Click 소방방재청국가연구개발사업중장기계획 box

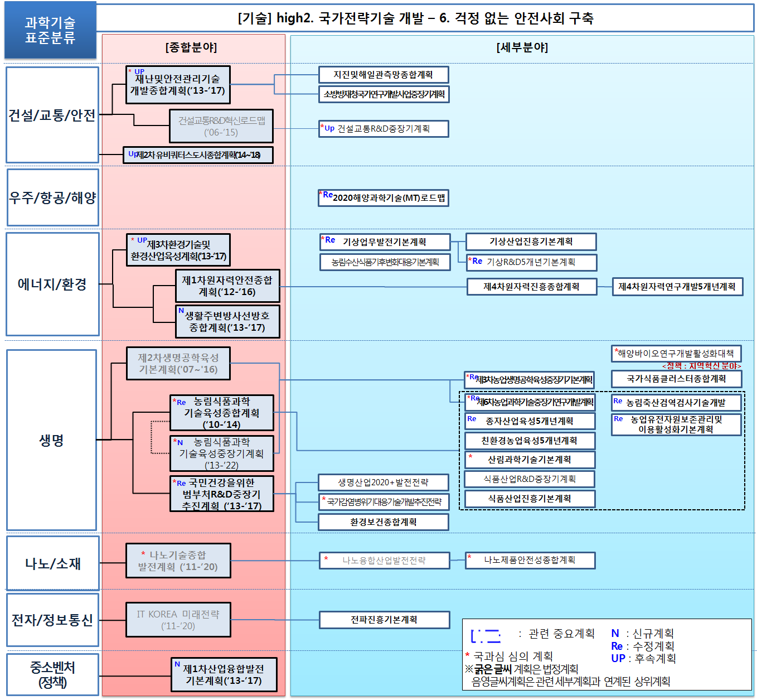pos(384,94)
